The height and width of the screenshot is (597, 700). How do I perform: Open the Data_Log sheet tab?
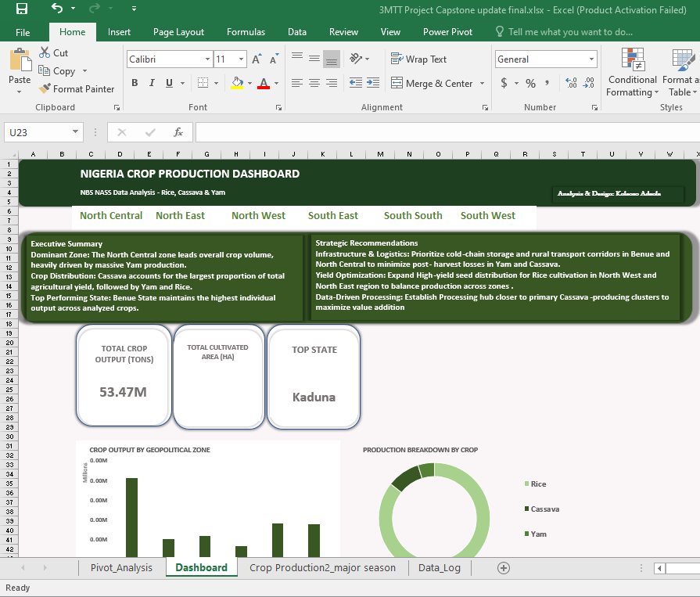tap(440, 567)
